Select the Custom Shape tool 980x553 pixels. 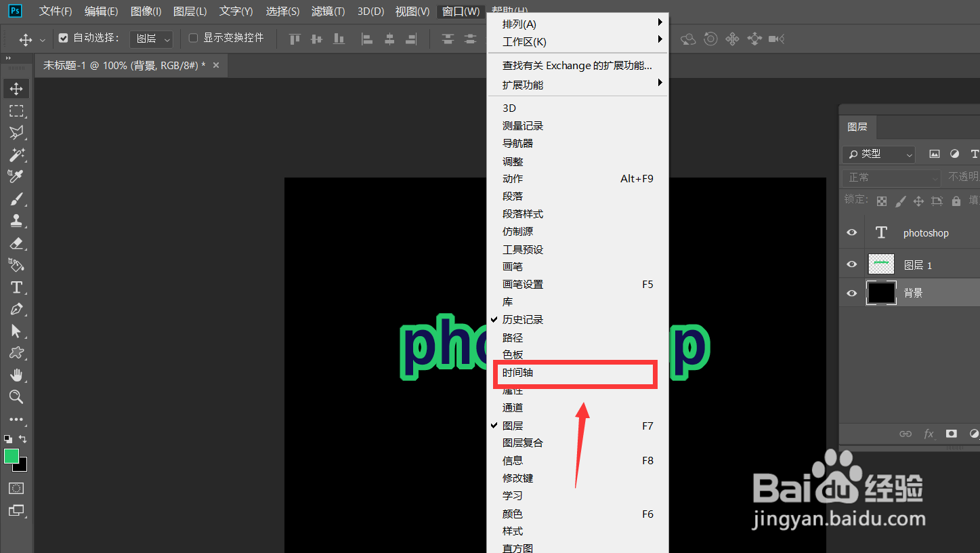(x=16, y=352)
